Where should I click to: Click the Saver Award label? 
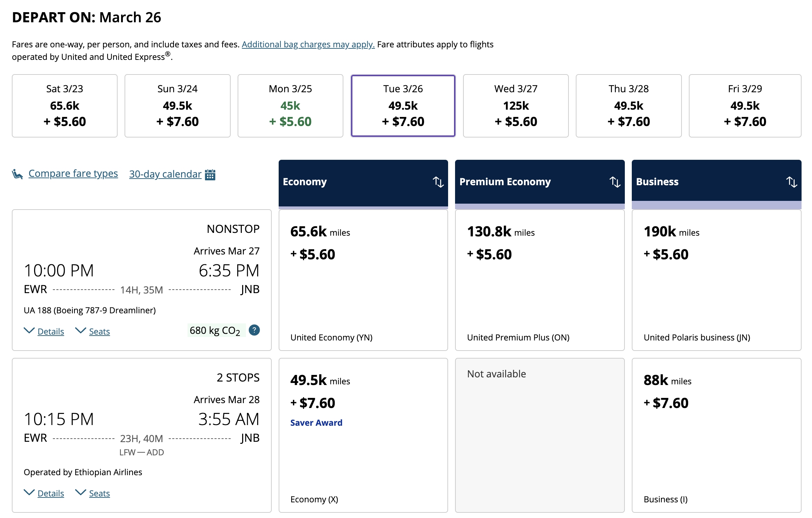[x=316, y=423]
